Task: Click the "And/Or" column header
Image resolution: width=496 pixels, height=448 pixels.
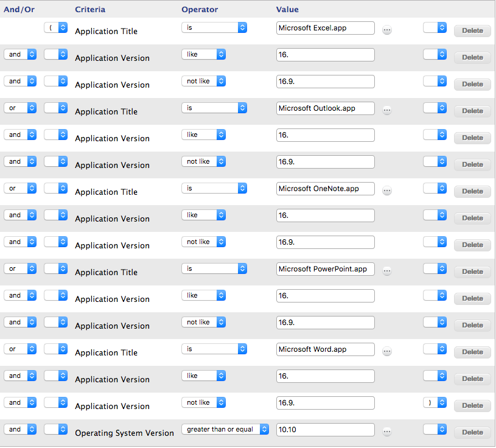Action: click(19, 10)
